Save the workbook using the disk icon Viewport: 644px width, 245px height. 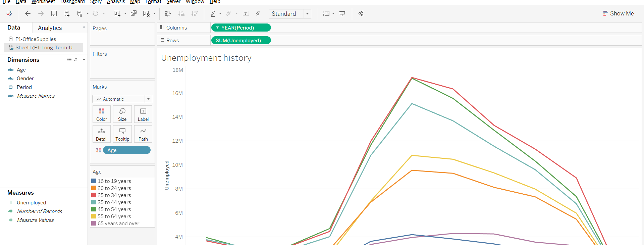pos(54,13)
